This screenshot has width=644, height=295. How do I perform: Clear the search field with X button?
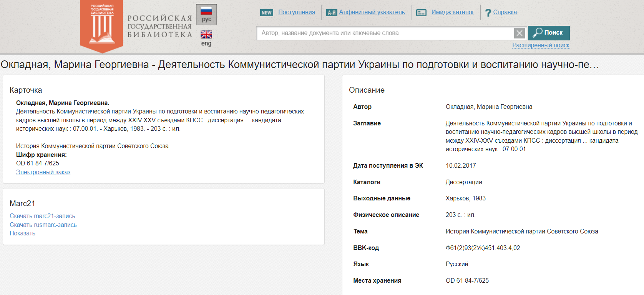520,33
